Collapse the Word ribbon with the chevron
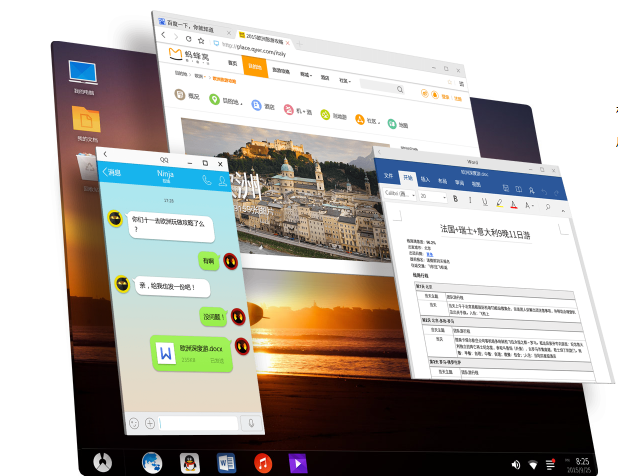618x476 pixels. click(x=563, y=211)
